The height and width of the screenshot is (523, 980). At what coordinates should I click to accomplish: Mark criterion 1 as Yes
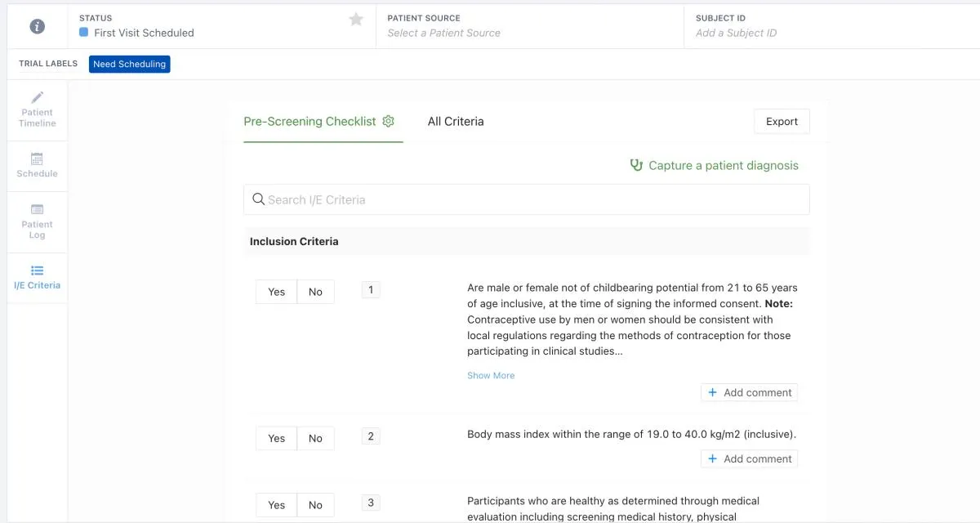click(275, 291)
